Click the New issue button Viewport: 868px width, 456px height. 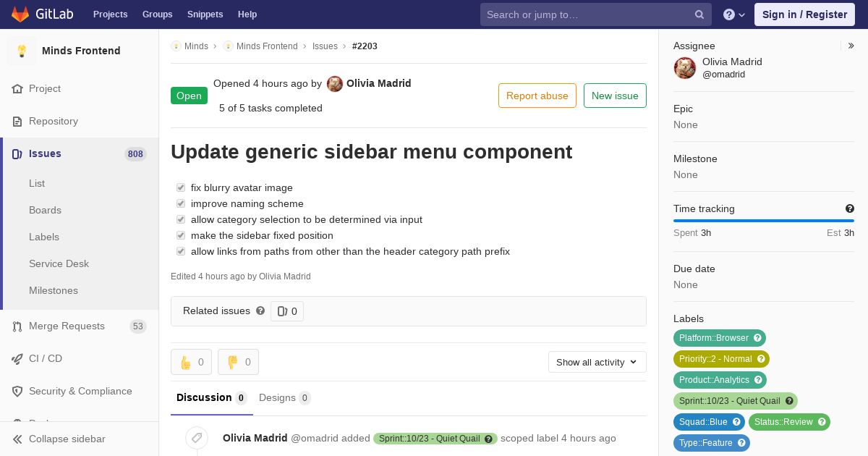[x=615, y=96]
